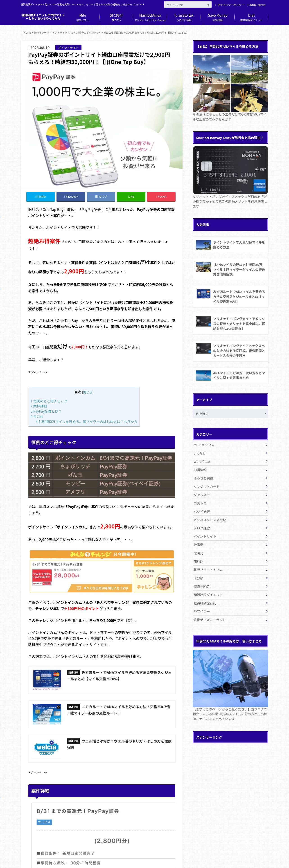Image resolution: width=289 pixels, height=868 pixels.
Task: Open the MarriottAmex menu item
Action: tap(150, 18)
